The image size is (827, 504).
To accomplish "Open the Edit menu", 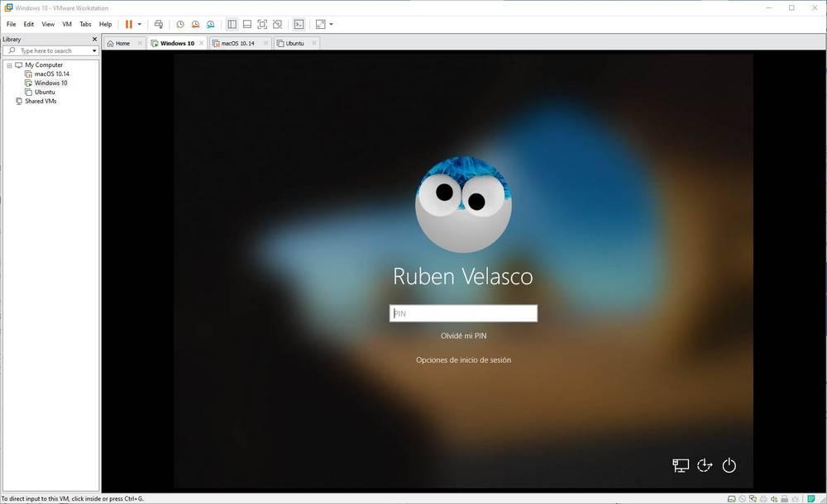I will coord(28,24).
